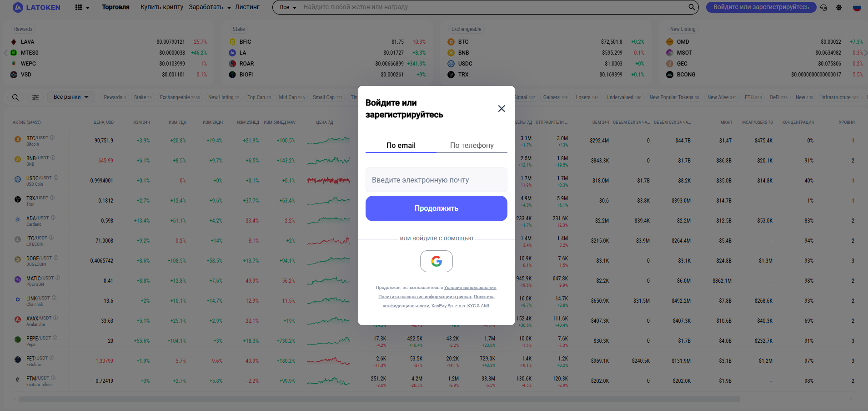Open Условия использования link
This screenshot has width=868, height=411.
(470, 288)
